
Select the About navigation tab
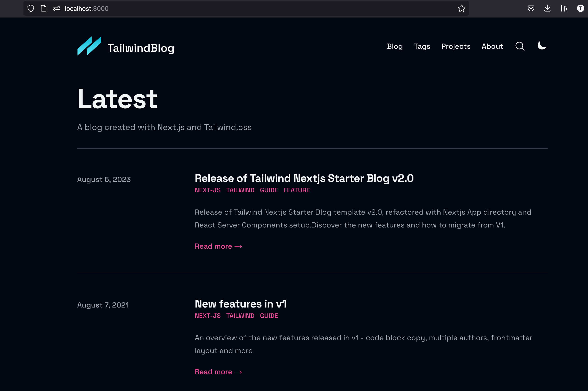click(493, 46)
